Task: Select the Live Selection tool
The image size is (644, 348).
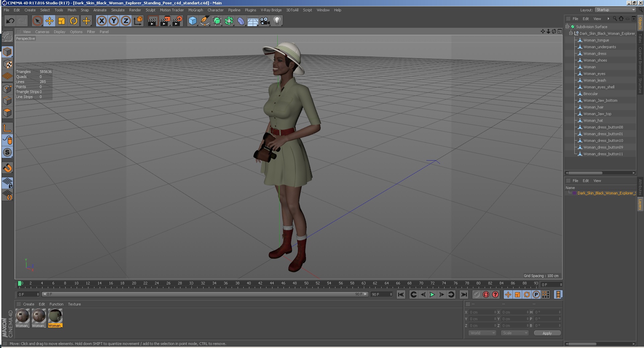Action: 37,21
